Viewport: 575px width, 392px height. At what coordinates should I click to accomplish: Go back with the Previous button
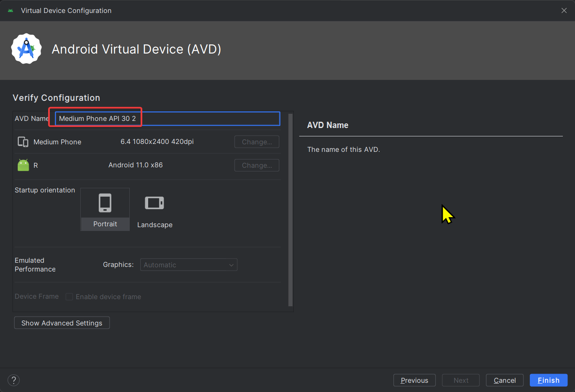414,380
